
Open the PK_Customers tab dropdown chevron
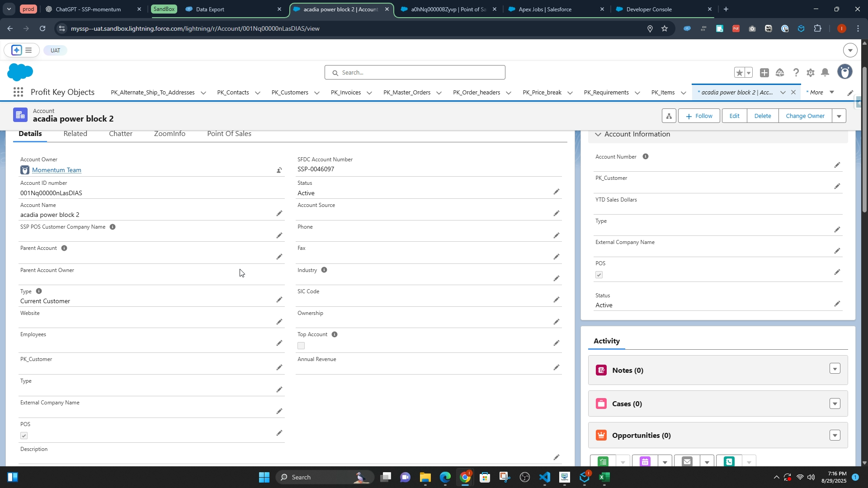(x=317, y=93)
